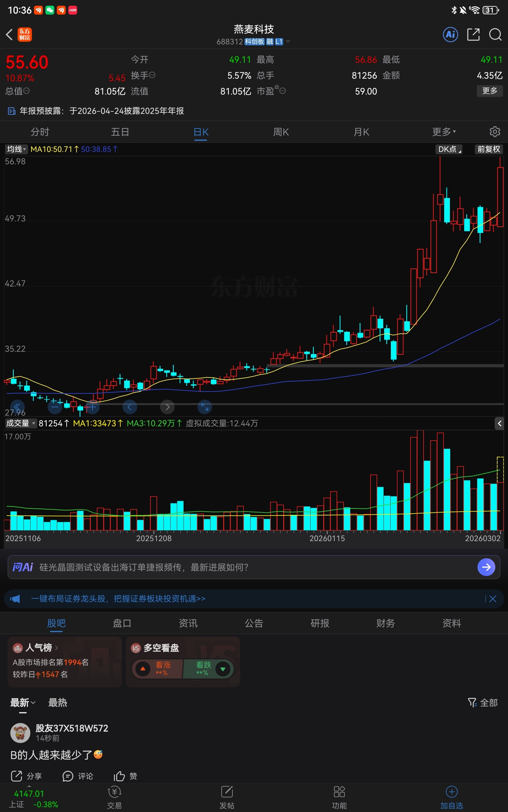Switch to 分时 chart tab
The width and height of the screenshot is (508, 812).
pyautogui.click(x=40, y=132)
